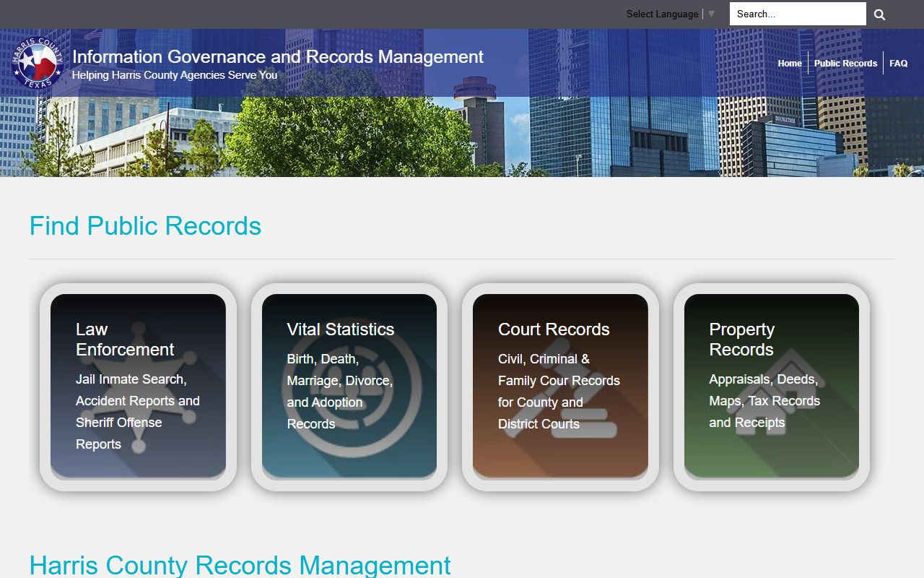The image size is (924, 578).
Task: Click the Find Public Records heading
Action: point(145,226)
